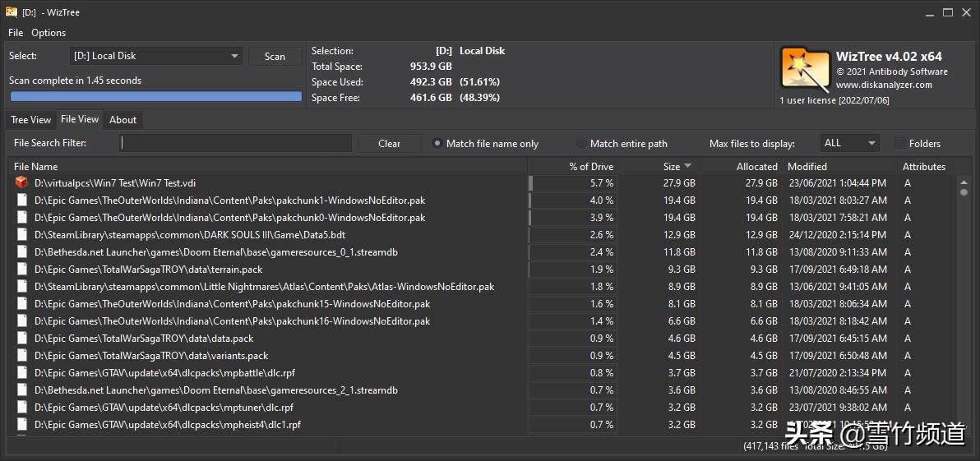Expand the Max files to display dropdown
Image resolution: width=980 pixels, height=461 pixels.
pyautogui.click(x=849, y=143)
